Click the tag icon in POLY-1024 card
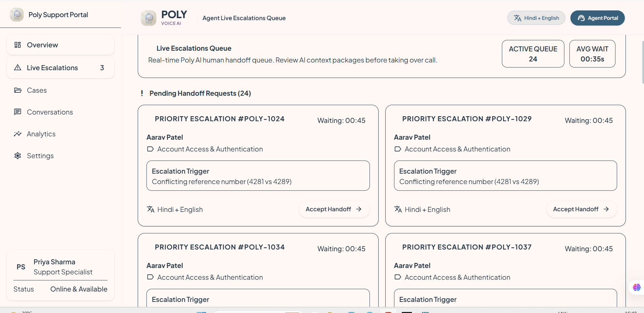The image size is (644, 313). 151,149
